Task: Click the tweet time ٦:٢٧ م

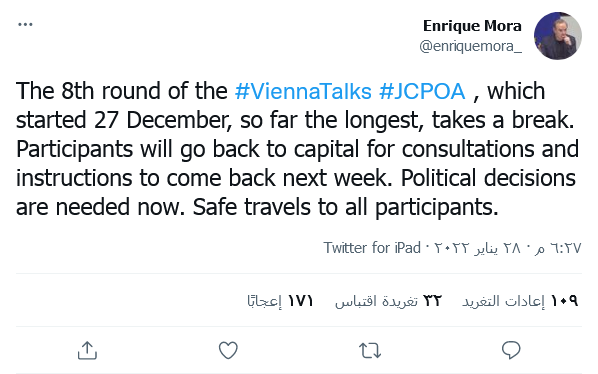Action: point(557,248)
